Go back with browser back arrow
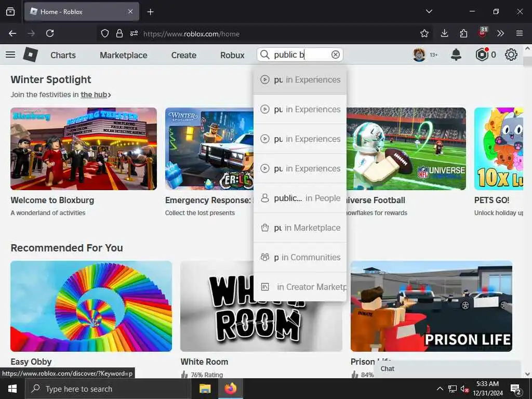Viewport: 532px width, 399px height. (x=12, y=33)
